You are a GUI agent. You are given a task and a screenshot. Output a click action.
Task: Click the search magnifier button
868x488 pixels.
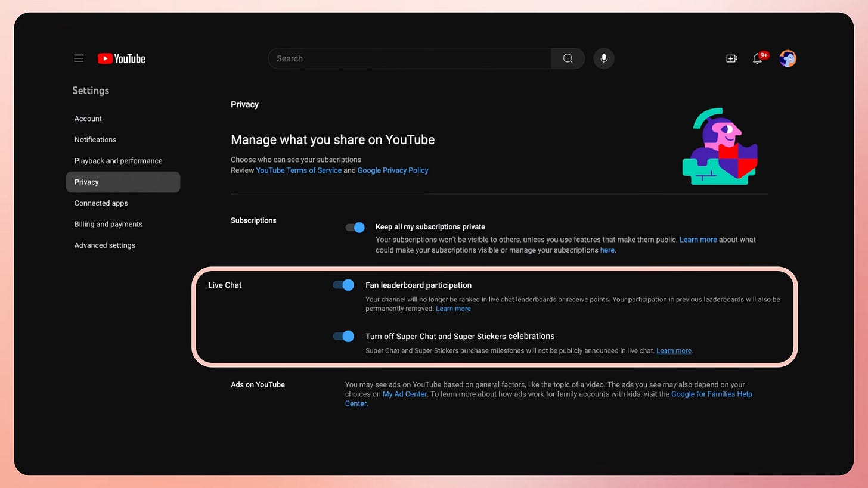pos(568,58)
